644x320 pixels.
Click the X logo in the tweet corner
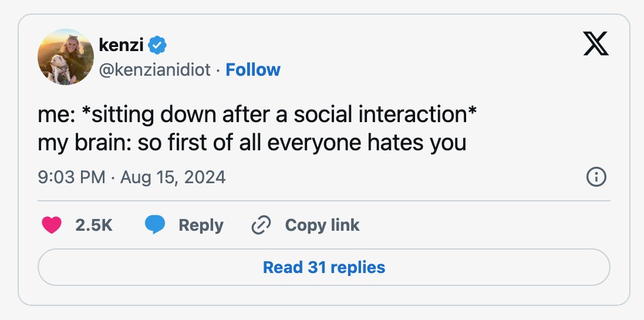595,43
